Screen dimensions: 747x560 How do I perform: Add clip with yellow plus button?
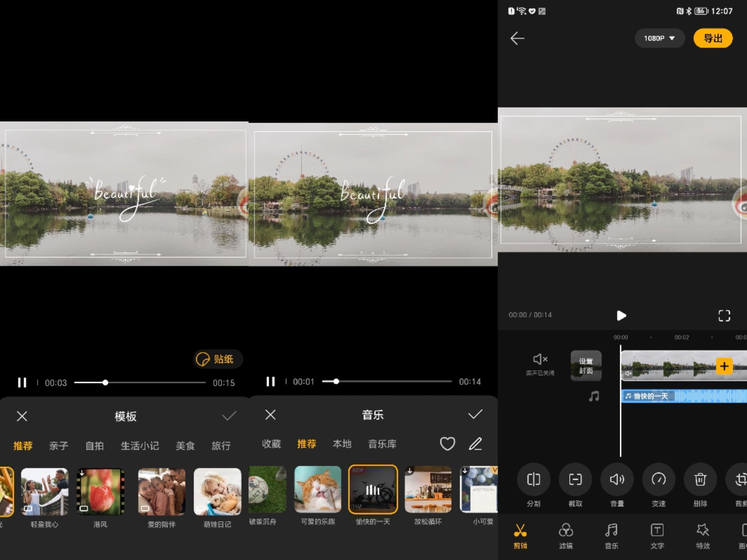724,366
